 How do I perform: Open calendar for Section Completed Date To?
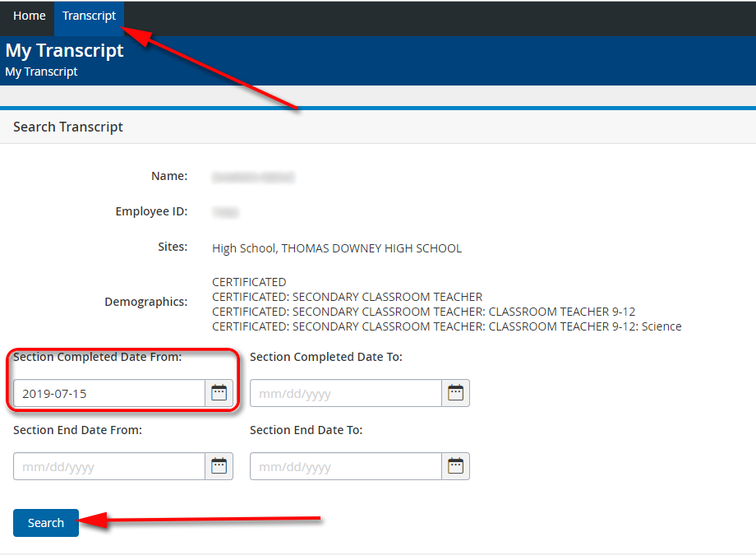click(455, 393)
